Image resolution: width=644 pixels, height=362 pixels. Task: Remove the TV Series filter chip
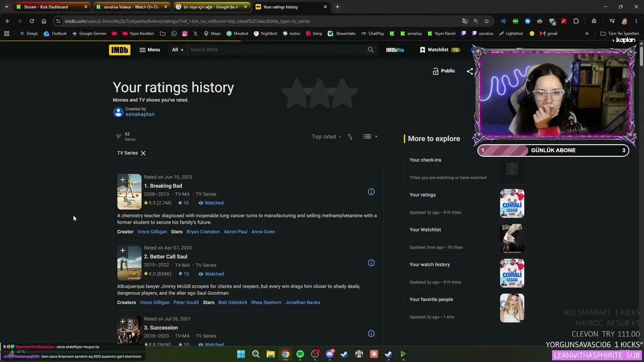143,153
